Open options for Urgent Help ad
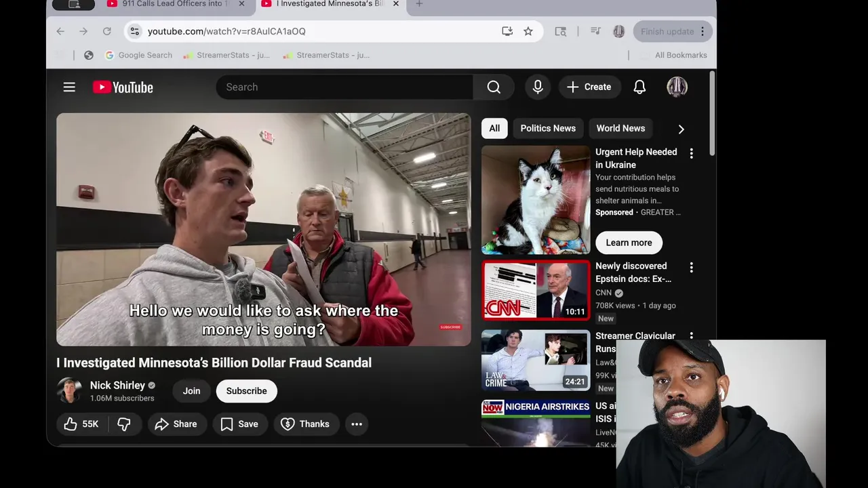 [691, 154]
